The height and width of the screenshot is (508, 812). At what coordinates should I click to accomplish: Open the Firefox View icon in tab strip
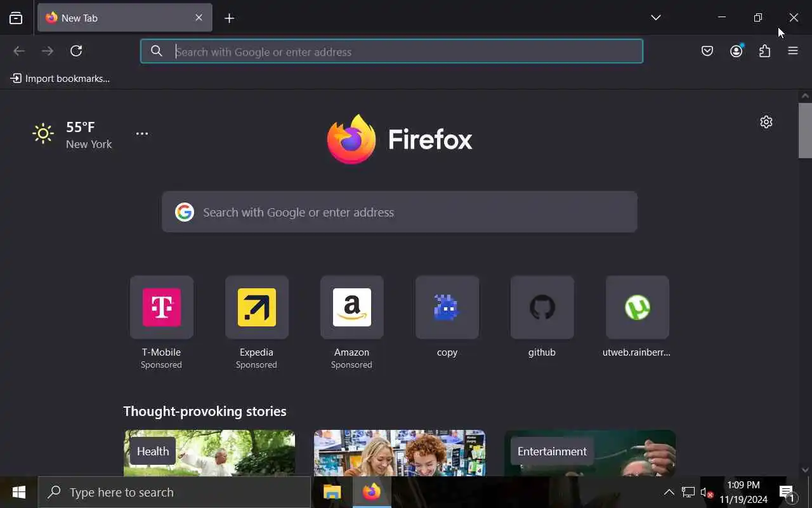16,18
